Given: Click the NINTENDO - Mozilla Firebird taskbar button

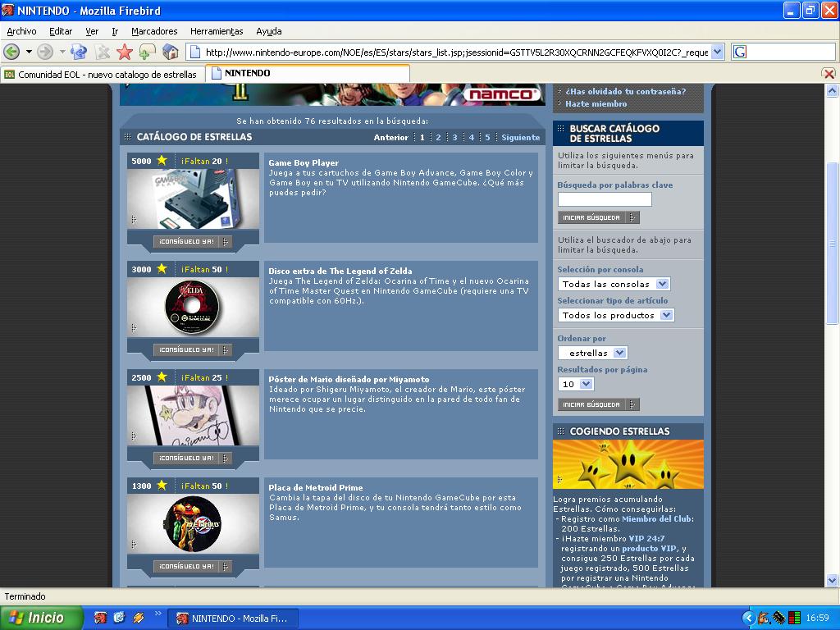Looking at the screenshot, I should 233,619.
